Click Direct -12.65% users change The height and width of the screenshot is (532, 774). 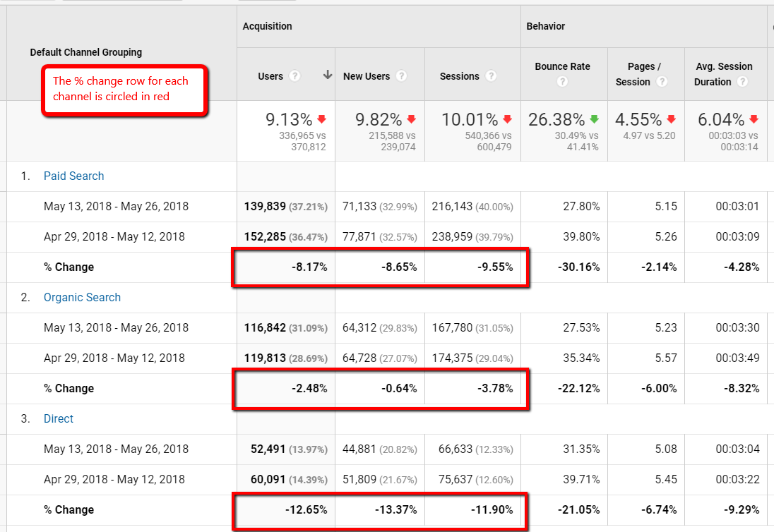point(306,510)
